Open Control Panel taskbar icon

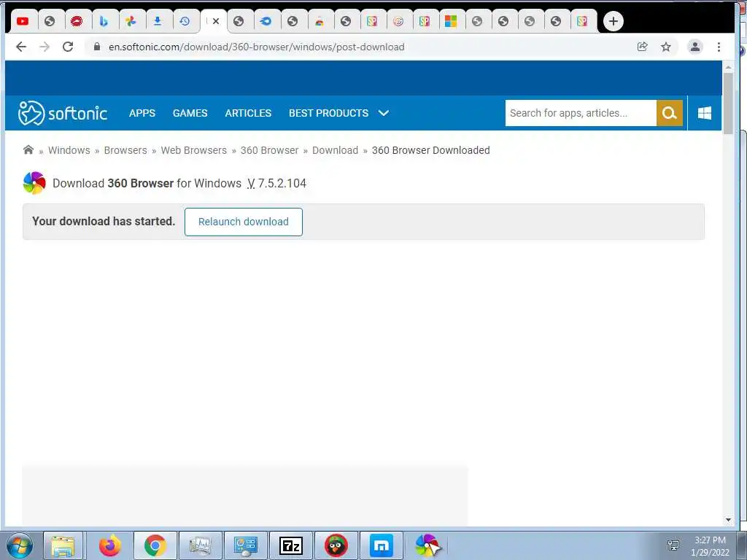click(245, 545)
